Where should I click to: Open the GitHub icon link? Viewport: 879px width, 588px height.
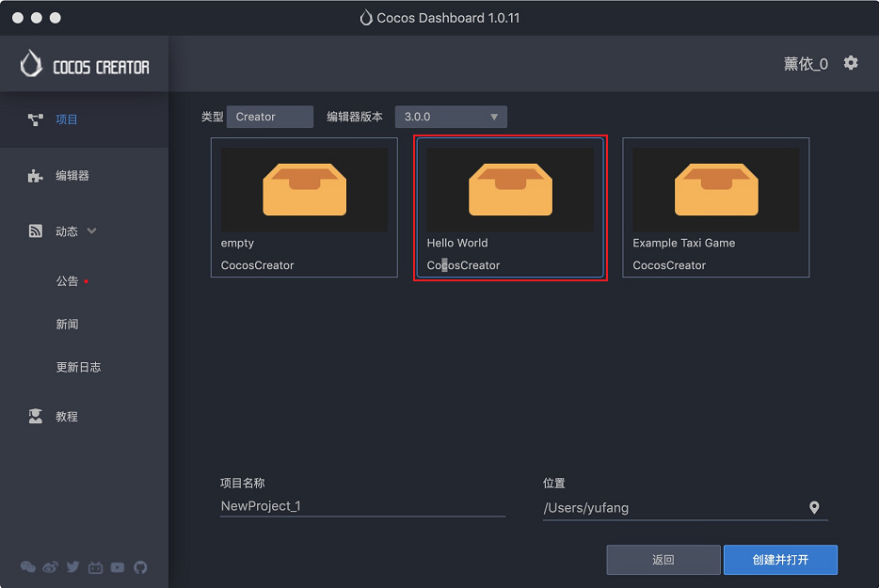click(140, 567)
